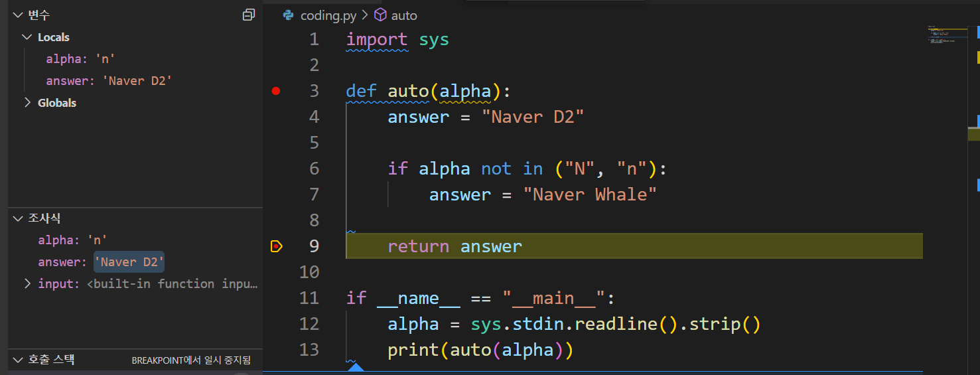
Task: Click line number 12 in the gutter
Action: pos(309,324)
